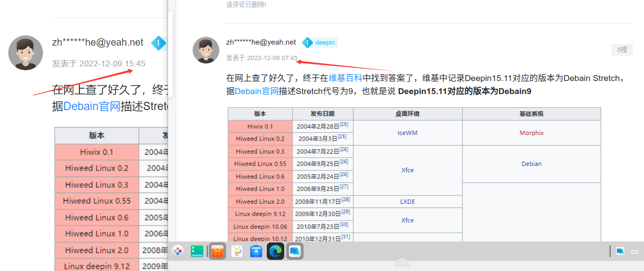
Task: Click the 版本 column header in right table
Action: click(260, 114)
